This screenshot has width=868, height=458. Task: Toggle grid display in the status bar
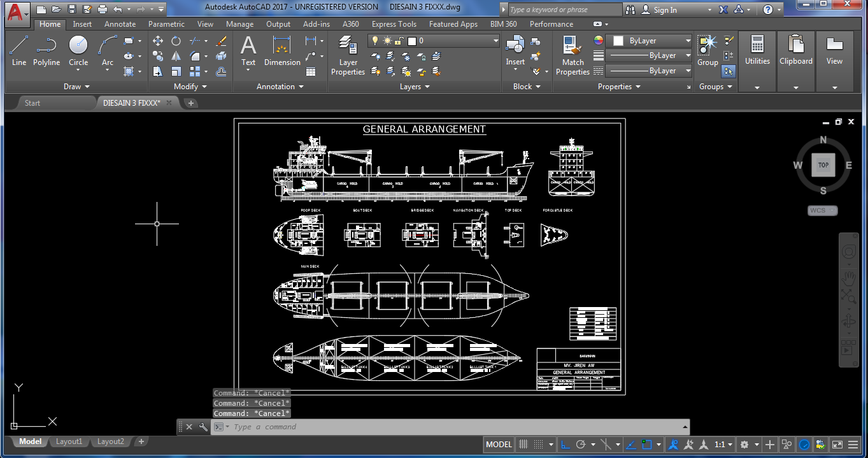click(537, 444)
